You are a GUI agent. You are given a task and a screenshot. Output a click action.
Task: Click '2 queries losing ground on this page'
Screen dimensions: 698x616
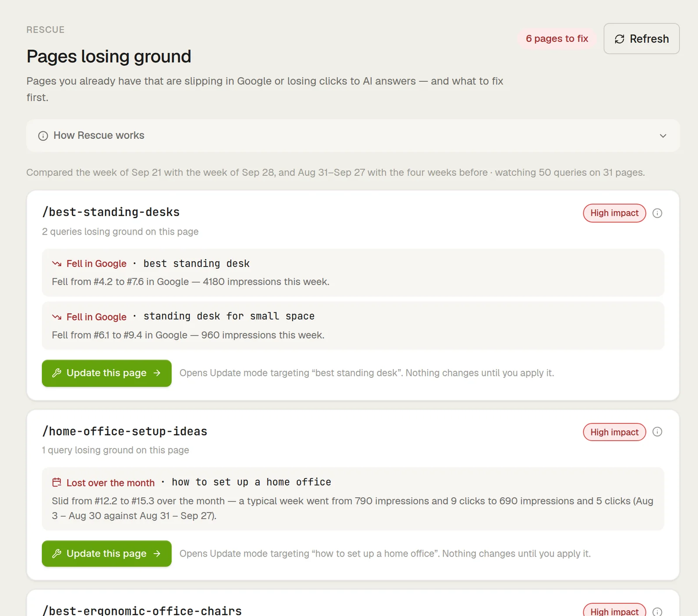(120, 232)
